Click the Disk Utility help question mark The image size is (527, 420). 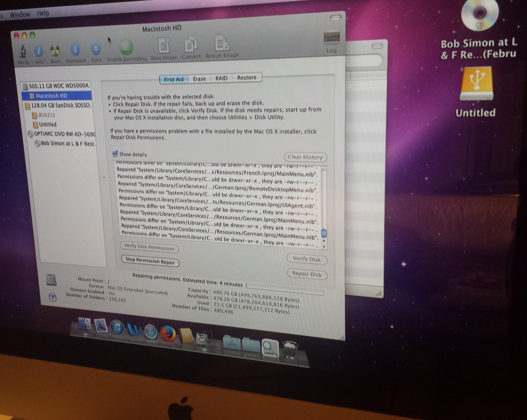[52, 297]
